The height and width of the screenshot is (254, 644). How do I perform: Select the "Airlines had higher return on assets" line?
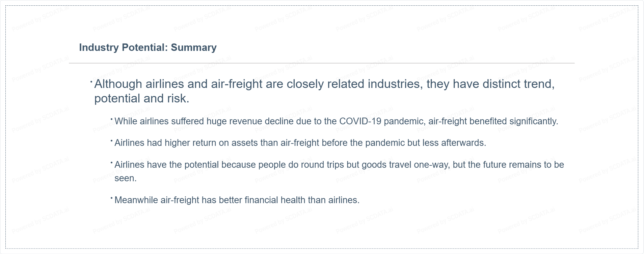click(x=300, y=143)
